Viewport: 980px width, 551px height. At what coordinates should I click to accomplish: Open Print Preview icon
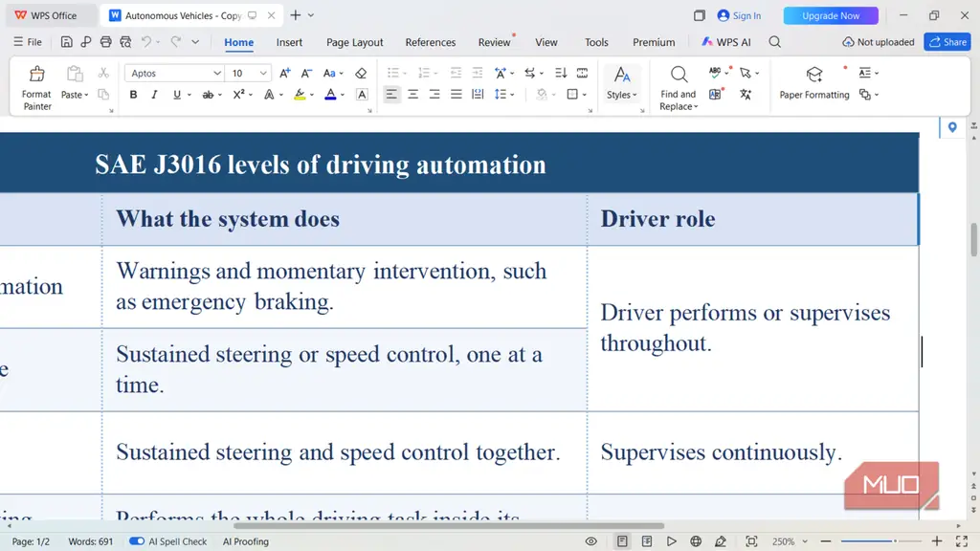(x=125, y=42)
